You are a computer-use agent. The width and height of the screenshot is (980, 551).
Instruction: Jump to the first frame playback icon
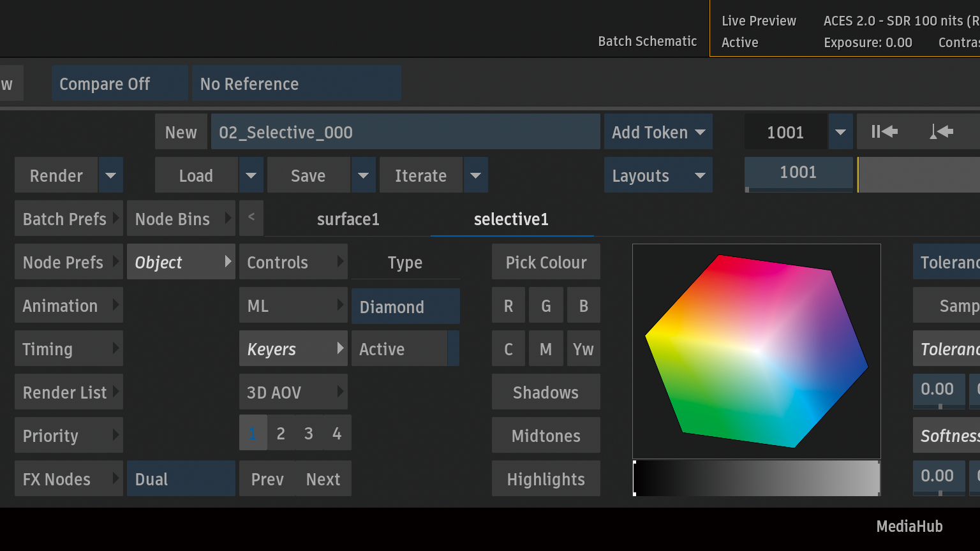pos(884,132)
